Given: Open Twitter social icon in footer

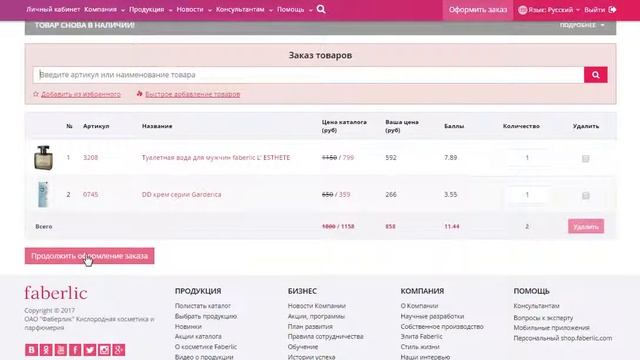Looking at the screenshot, I should 90,350.
